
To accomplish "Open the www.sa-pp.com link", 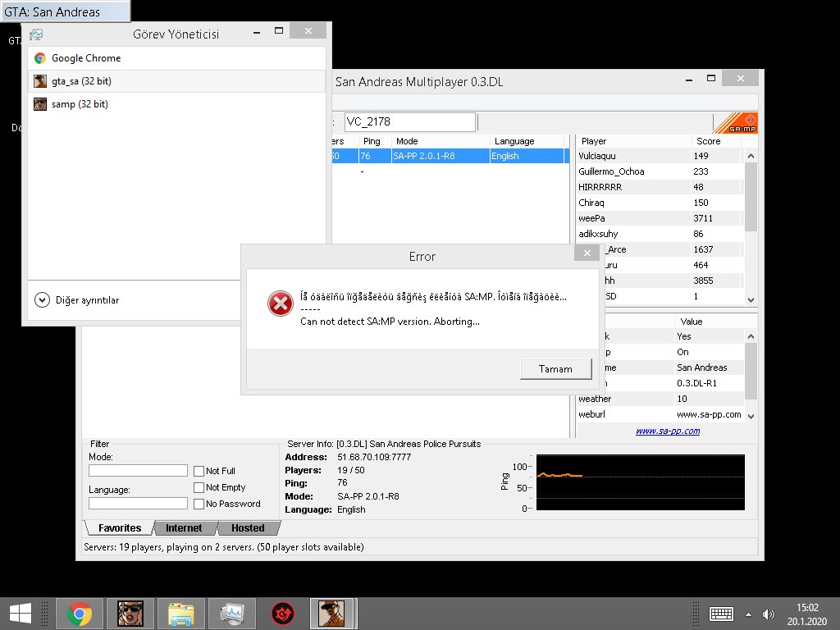I will [x=668, y=431].
